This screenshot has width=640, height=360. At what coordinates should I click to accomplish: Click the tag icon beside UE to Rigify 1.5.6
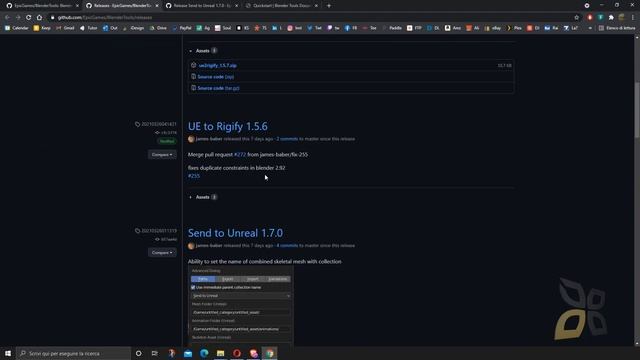[x=138, y=124]
